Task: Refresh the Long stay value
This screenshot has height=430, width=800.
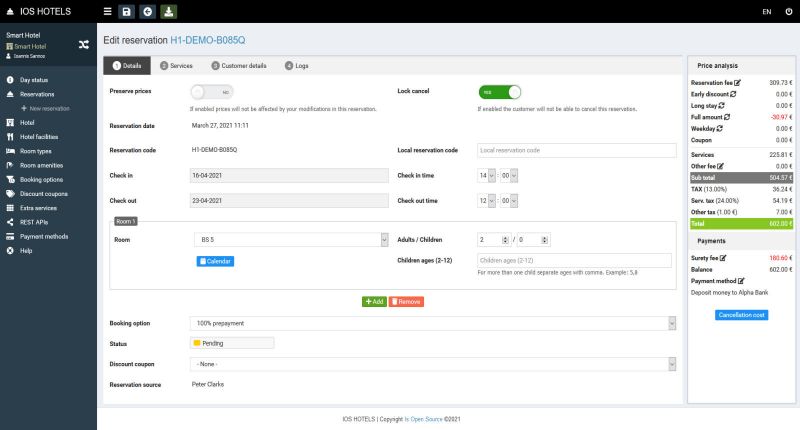Action: coord(721,106)
